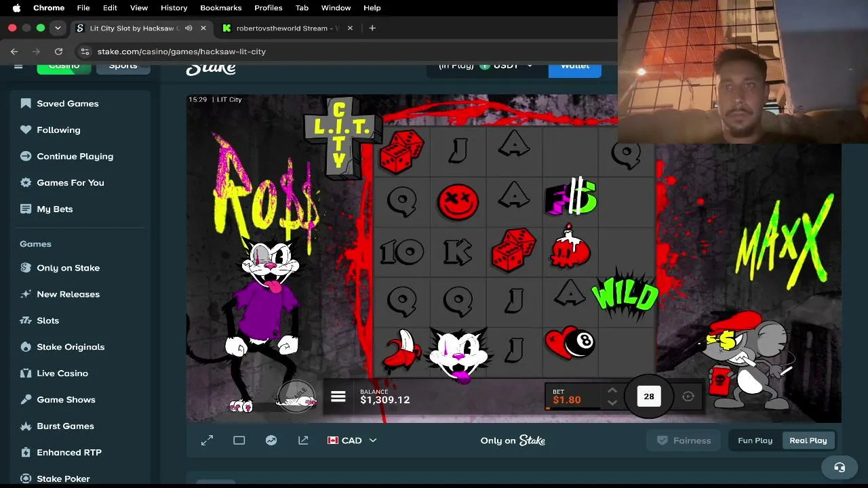The image size is (868, 488).
Task: Open the File menu
Action: (83, 7)
